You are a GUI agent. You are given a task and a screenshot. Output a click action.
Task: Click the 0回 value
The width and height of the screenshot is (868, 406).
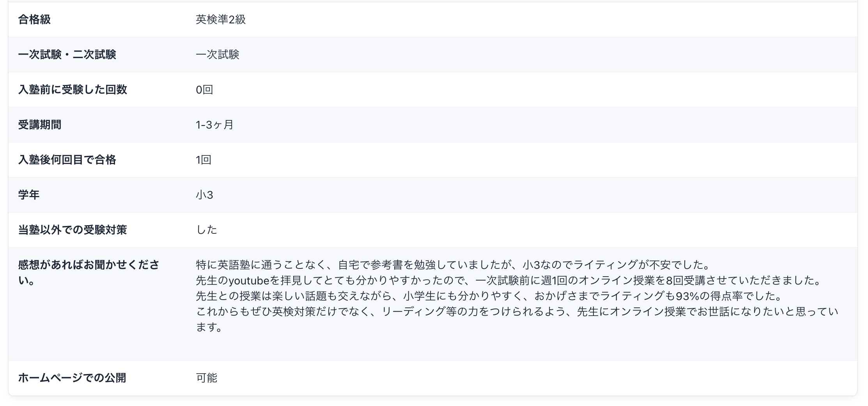pyautogui.click(x=204, y=90)
